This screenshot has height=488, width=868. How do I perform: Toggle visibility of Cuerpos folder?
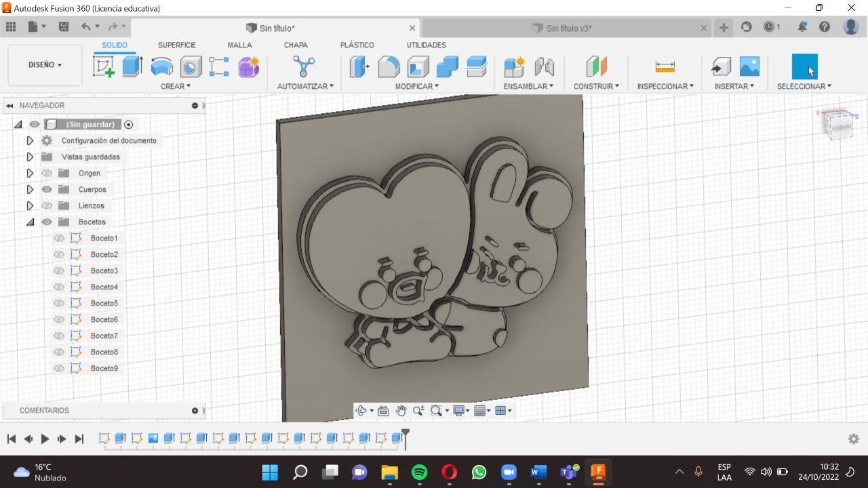point(47,190)
